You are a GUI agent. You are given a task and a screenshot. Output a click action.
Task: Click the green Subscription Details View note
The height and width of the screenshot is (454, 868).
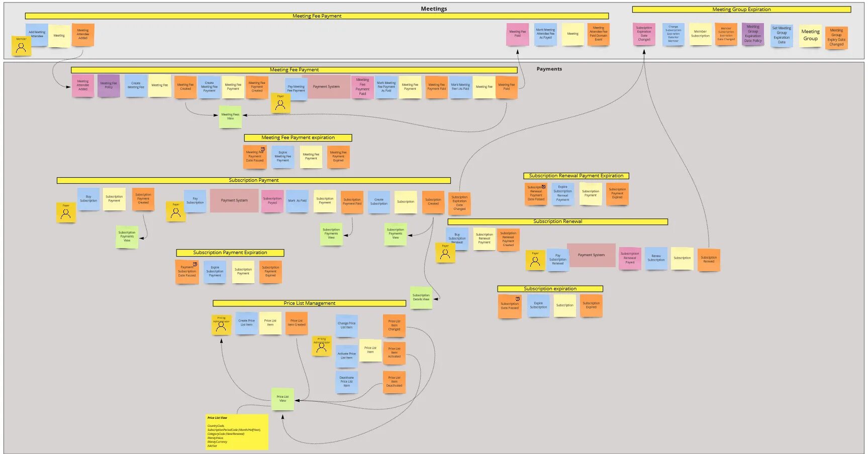coord(421,297)
